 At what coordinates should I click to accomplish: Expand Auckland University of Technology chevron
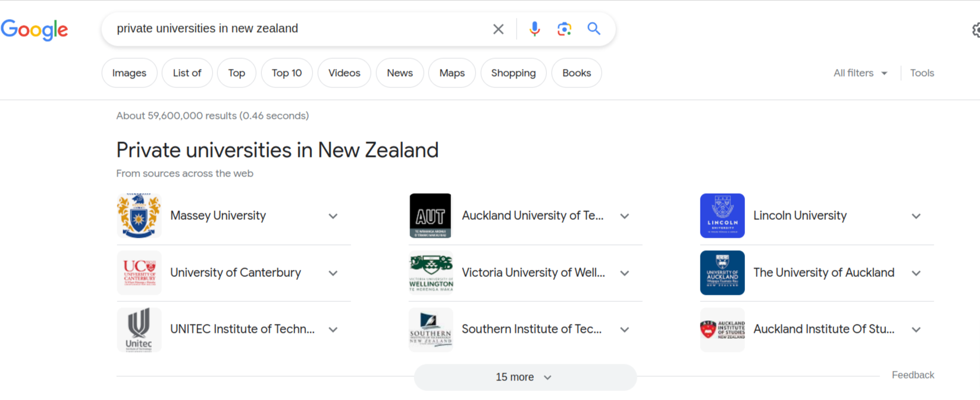point(625,216)
